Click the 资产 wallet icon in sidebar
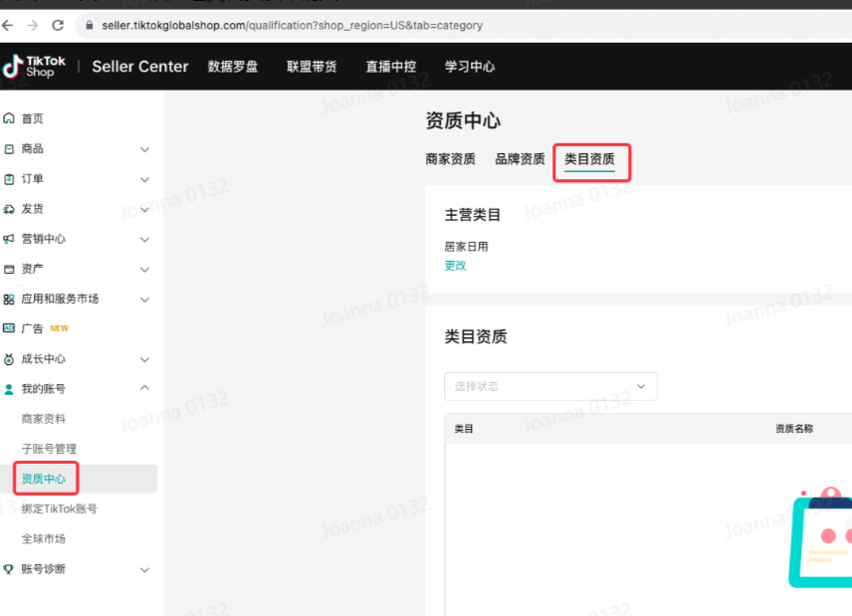The image size is (852, 616). tap(9, 269)
